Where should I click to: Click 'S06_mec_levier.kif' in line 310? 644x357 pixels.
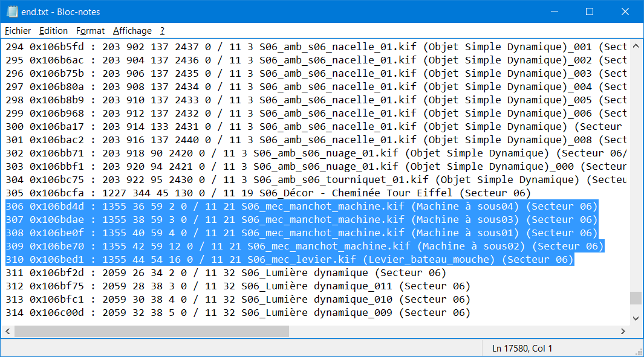click(302, 260)
